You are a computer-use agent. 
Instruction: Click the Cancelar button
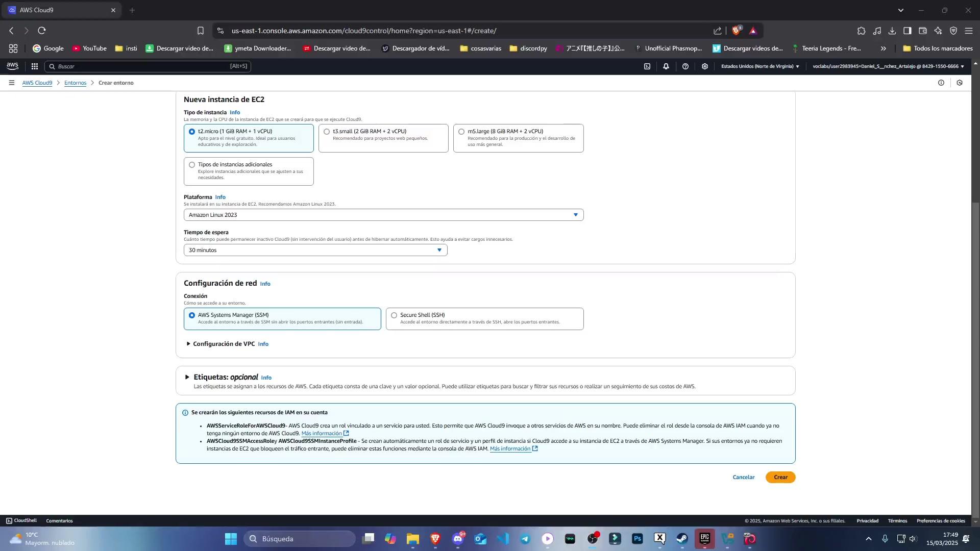(x=743, y=477)
